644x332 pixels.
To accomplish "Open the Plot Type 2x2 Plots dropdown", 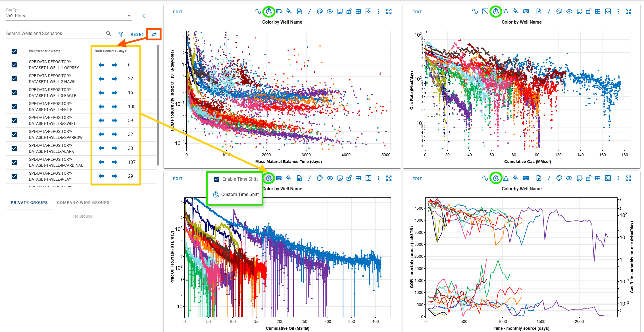I will (x=68, y=16).
